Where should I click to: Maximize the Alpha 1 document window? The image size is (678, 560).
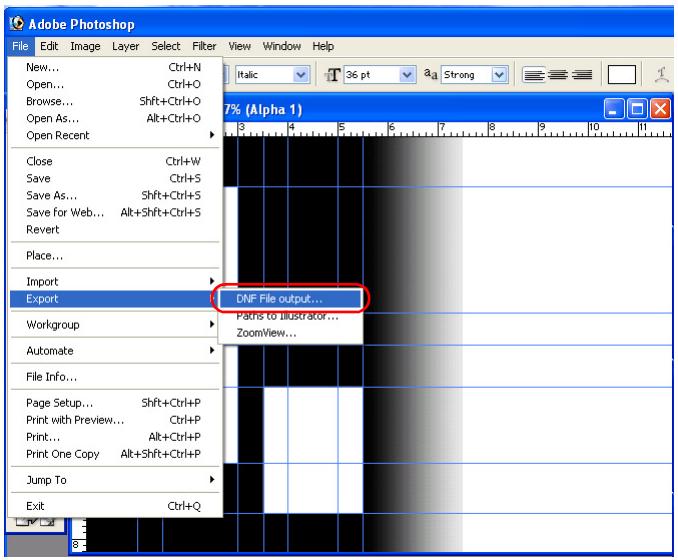coord(637,109)
